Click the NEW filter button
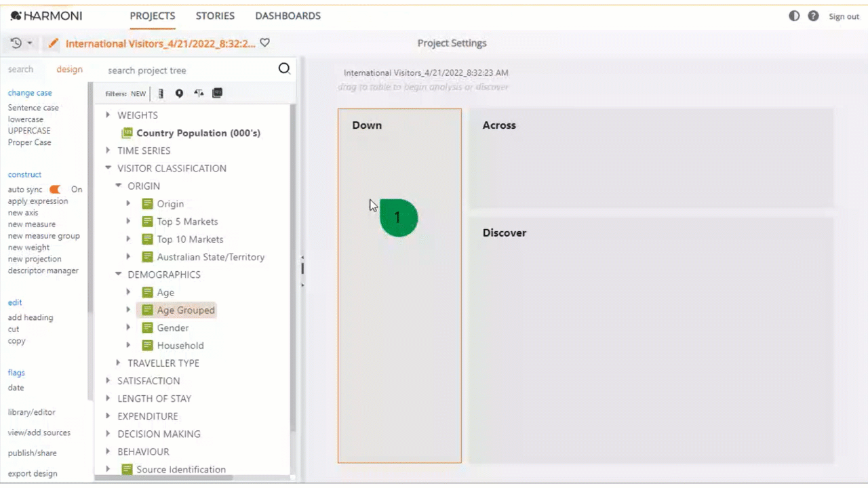Viewport: 868px width, 488px height. [138, 94]
